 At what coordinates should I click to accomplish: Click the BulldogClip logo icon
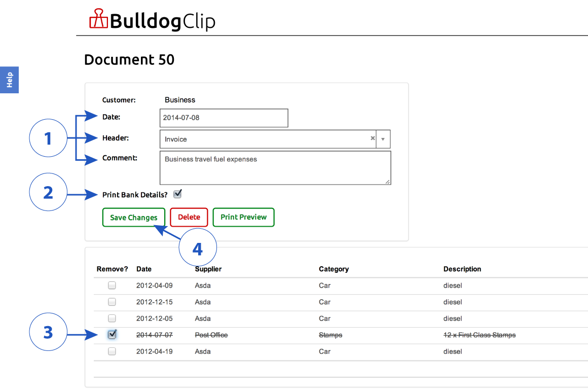pos(98,18)
